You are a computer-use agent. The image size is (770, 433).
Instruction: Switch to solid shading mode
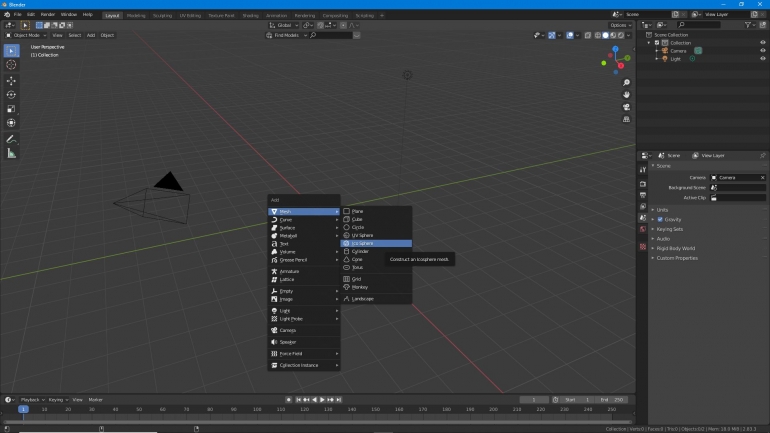pyautogui.click(x=605, y=35)
